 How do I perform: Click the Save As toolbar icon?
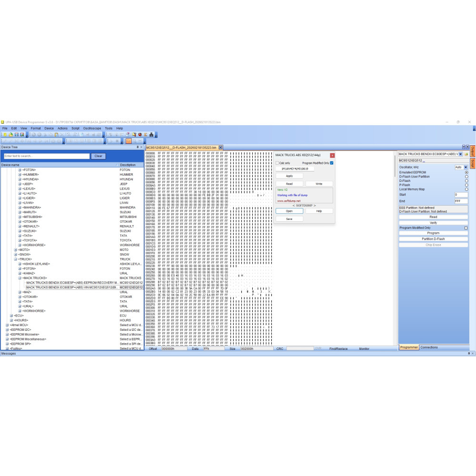click(x=22, y=135)
